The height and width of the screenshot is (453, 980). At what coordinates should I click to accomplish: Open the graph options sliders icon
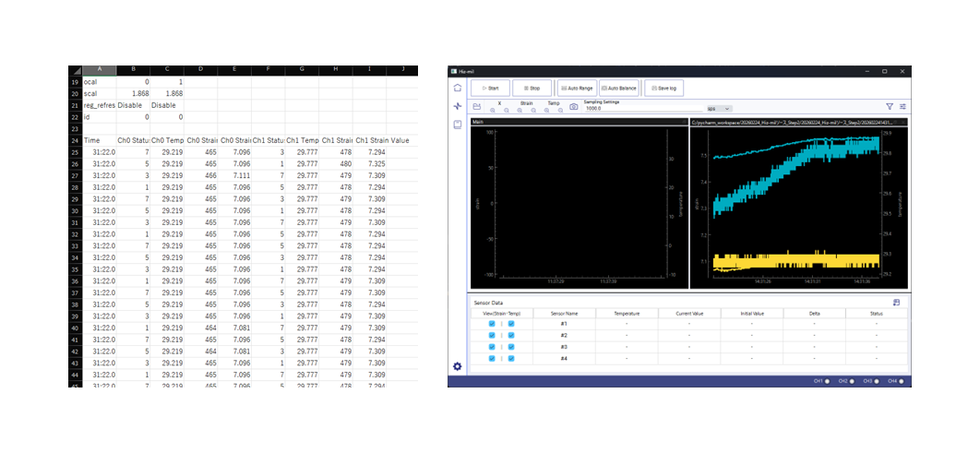pos(903,107)
